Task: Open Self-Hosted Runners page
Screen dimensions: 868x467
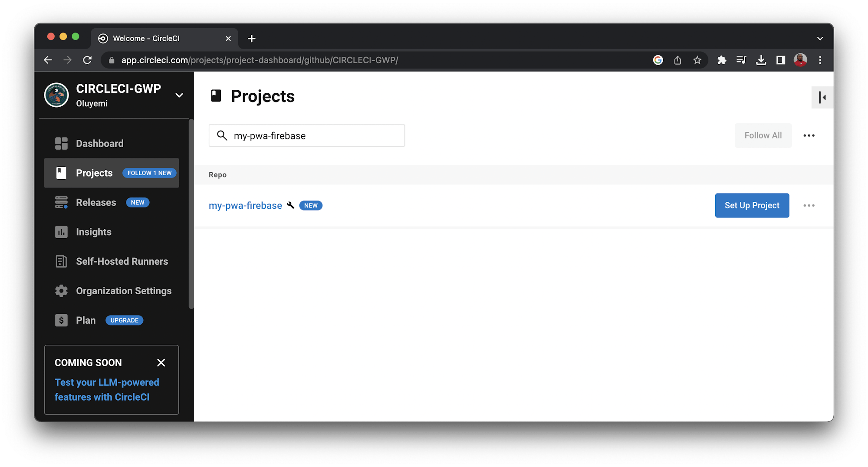Action: (61, 261)
